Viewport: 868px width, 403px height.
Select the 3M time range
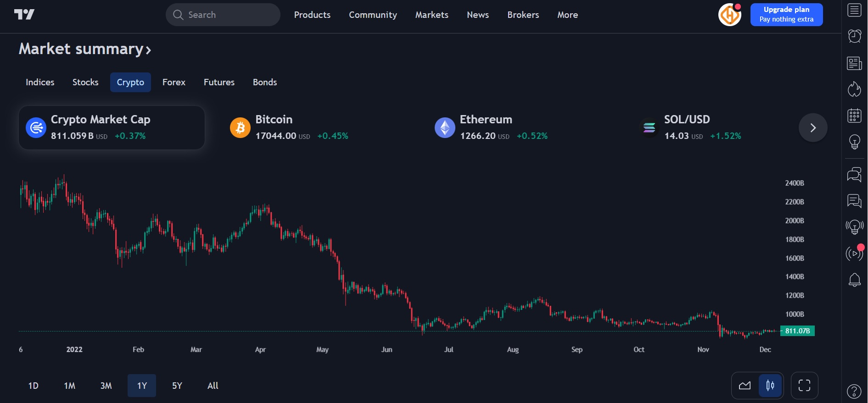point(106,386)
